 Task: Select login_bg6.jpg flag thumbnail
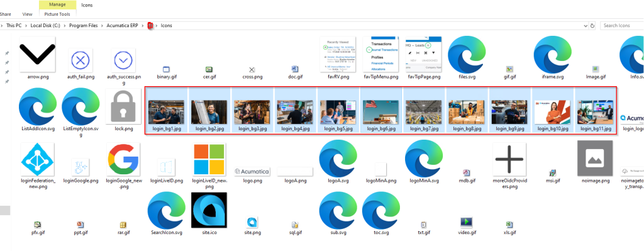380,112
